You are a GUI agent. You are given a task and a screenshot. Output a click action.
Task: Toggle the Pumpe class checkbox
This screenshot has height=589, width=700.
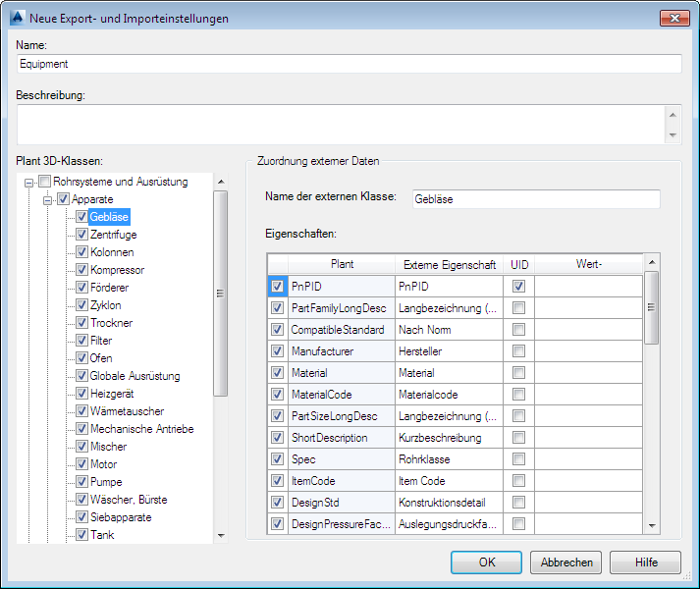click(x=82, y=482)
